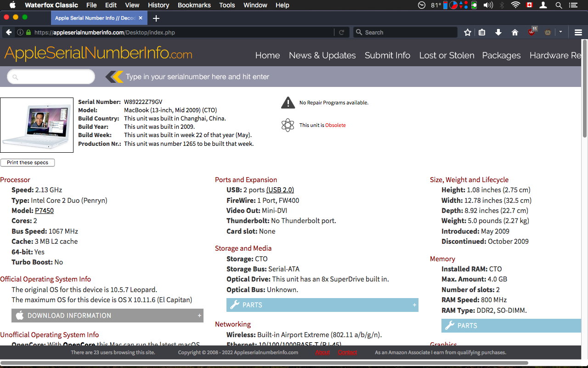Open the Bluetooth status icon
588x368 pixels.
502,5
